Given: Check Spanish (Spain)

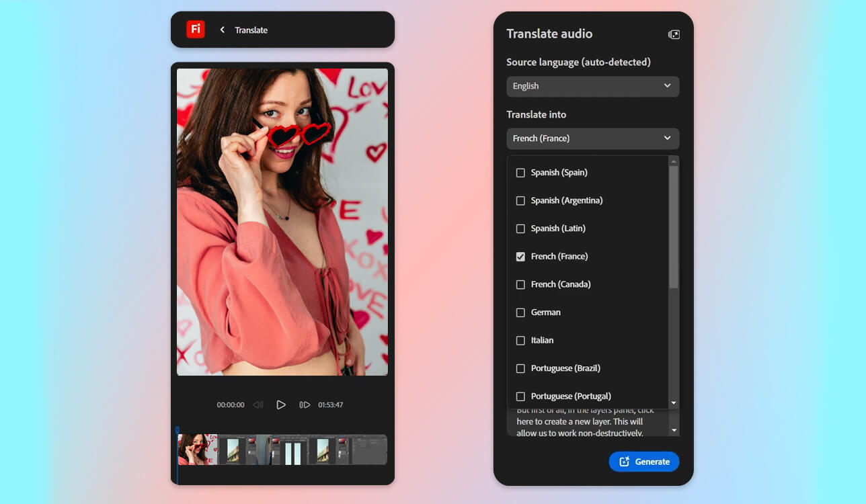Looking at the screenshot, I should pos(520,172).
